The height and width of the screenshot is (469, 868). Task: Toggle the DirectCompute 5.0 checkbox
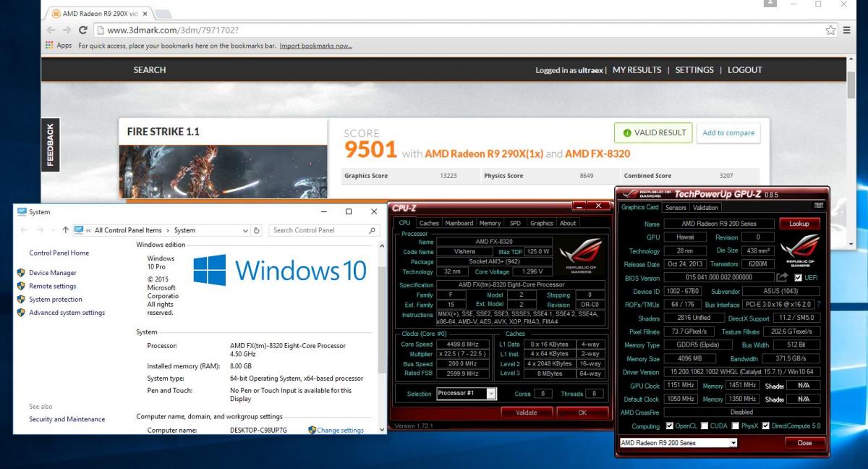point(766,426)
